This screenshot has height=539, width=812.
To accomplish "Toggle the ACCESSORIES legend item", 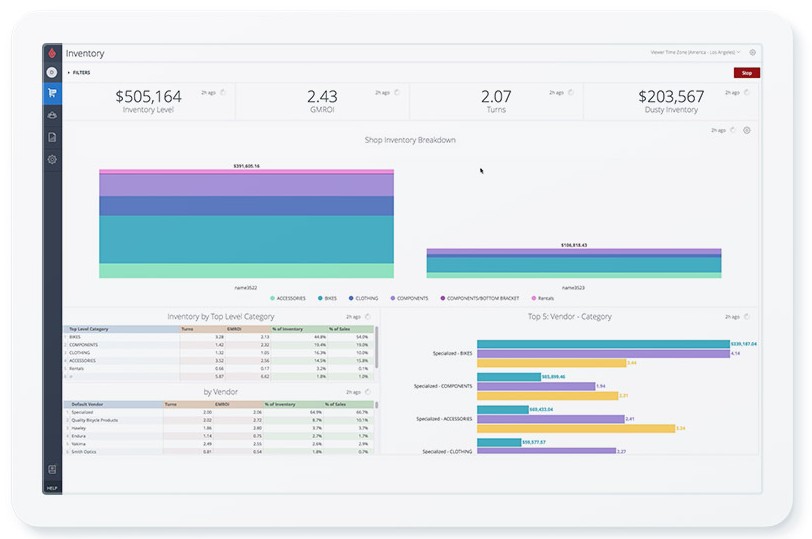I will (288, 299).
